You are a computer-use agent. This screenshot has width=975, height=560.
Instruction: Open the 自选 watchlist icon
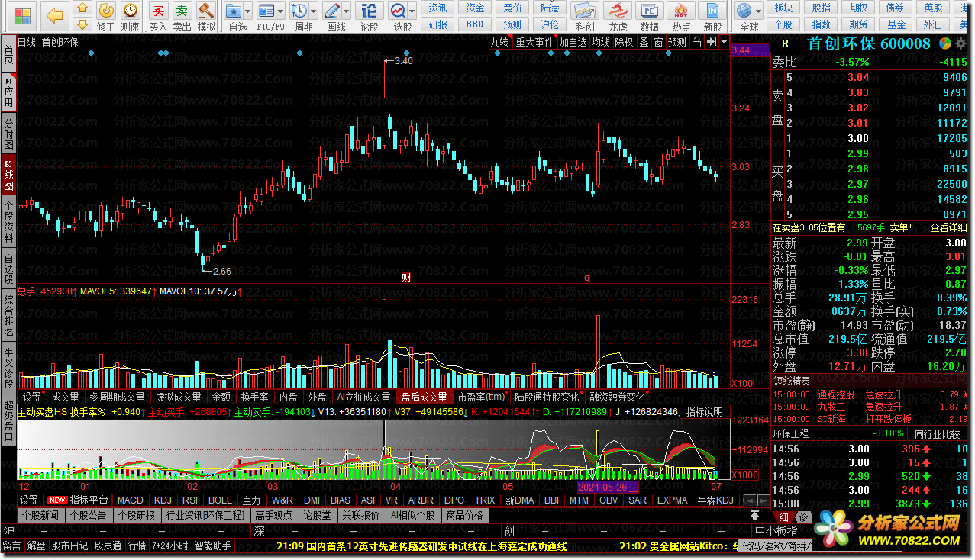point(234,11)
